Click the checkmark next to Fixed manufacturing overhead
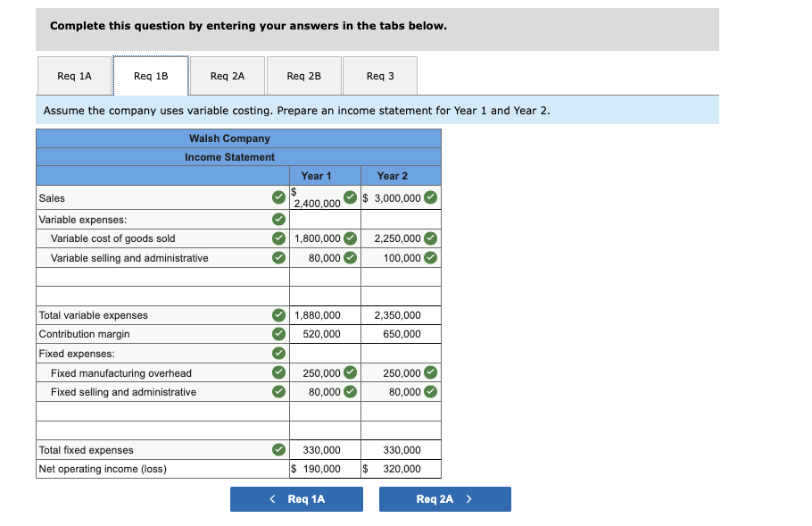 [279, 372]
